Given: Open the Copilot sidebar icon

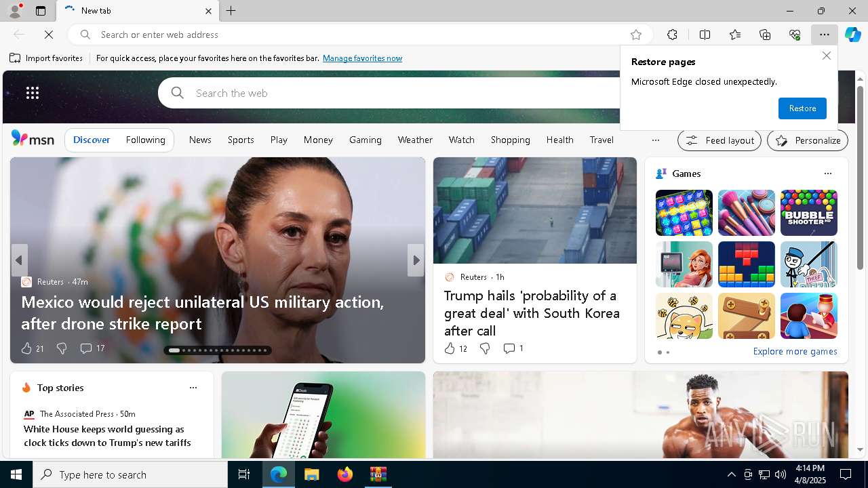Looking at the screenshot, I should coord(853,35).
